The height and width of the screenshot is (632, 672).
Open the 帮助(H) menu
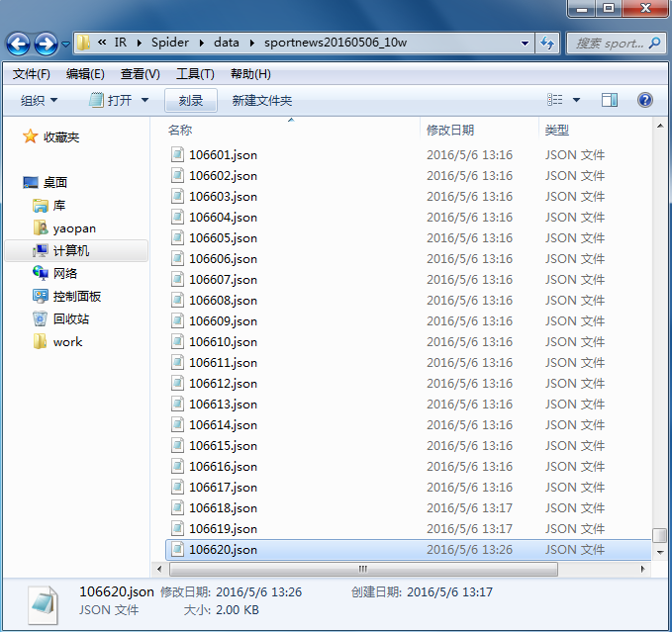tap(250, 74)
